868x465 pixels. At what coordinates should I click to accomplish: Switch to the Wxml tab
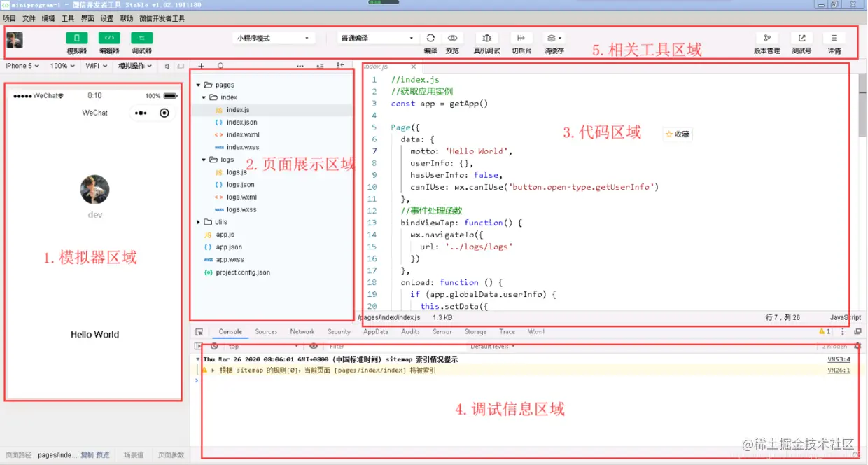[x=536, y=332]
